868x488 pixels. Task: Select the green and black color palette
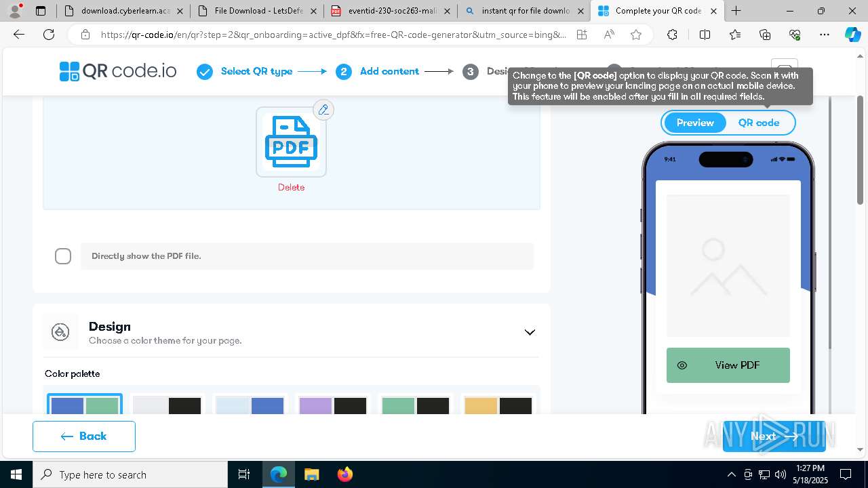click(x=415, y=405)
